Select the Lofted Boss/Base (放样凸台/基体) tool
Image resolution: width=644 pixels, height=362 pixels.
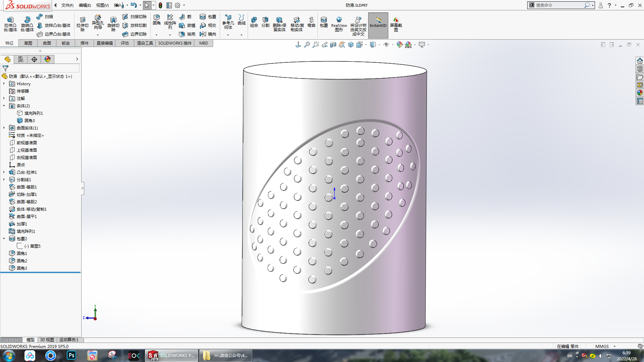pos(54,25)
